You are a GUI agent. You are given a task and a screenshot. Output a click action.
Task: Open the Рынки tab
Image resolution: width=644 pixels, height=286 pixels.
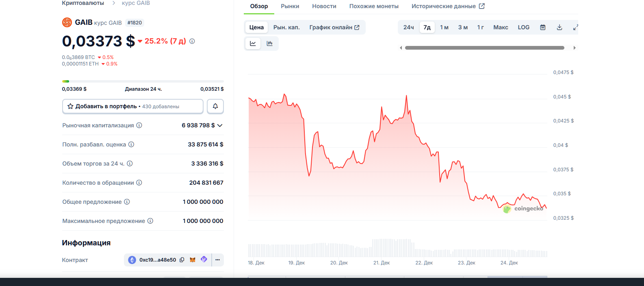pos(290,6)
